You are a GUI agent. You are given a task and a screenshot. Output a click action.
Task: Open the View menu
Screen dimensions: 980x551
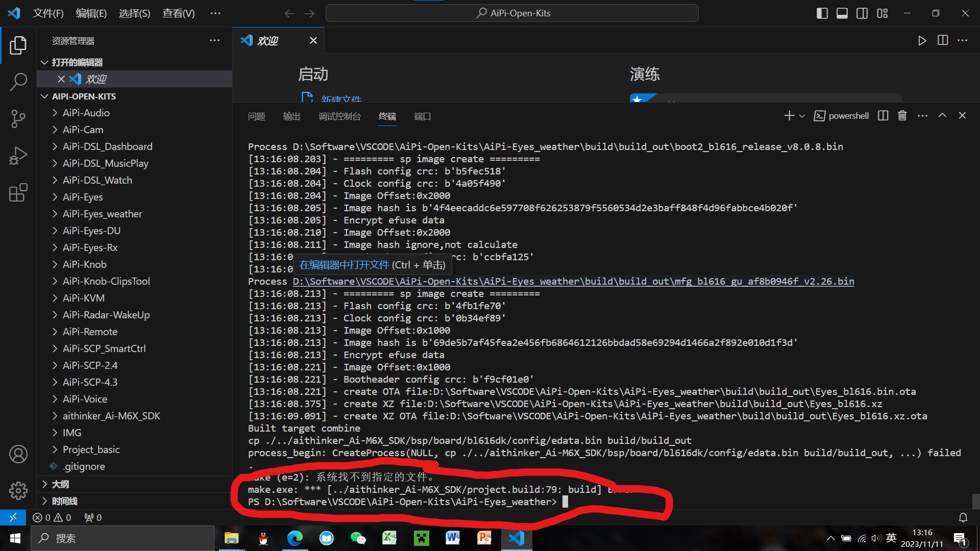pos(178,13)
